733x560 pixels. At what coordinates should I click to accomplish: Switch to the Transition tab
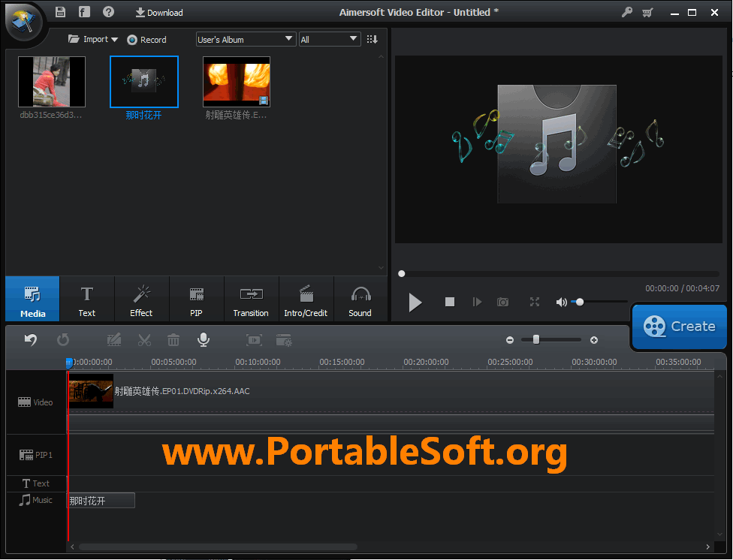[x=251, y=299]
